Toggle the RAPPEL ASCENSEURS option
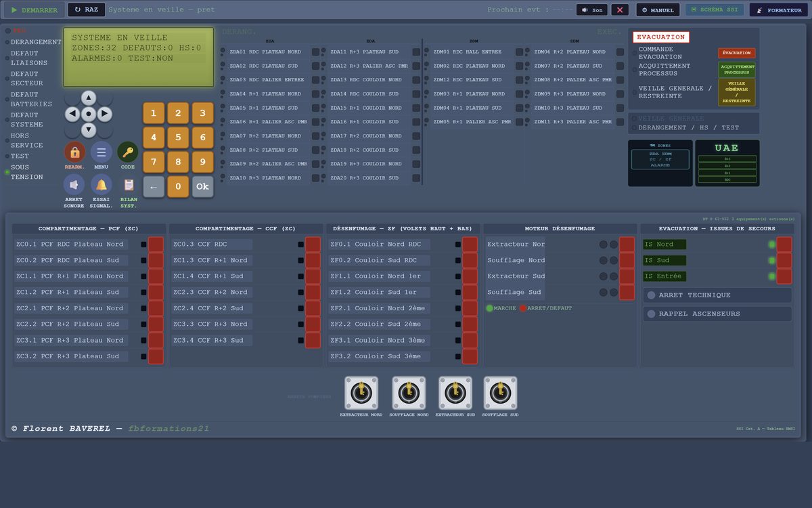This screenshot has height=508, width=812. (x=717, y=314)
